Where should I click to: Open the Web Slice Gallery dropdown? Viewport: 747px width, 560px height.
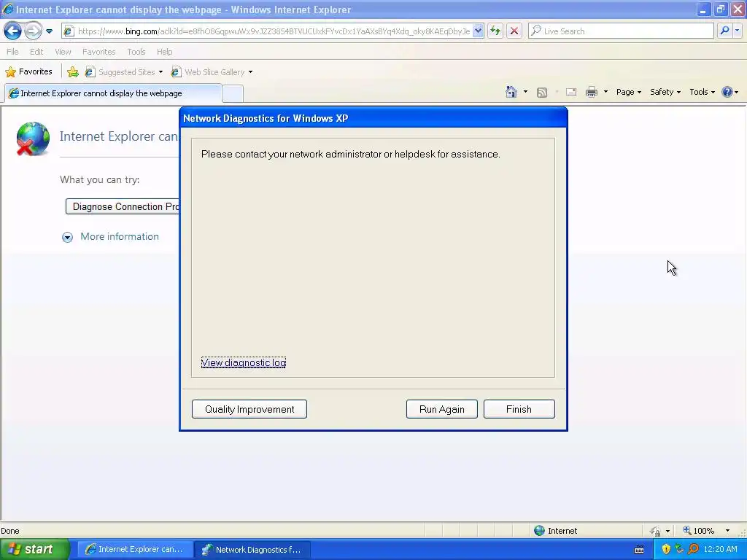(212, 72)
